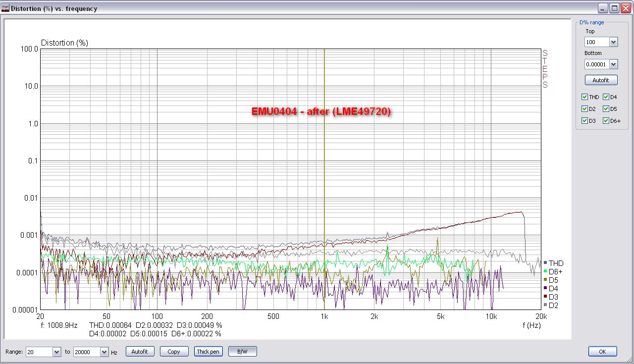This screenshot has width=634, height=364.
Task: Click the THD legend marker beside the graph
Action: click(x=545, y=263)
